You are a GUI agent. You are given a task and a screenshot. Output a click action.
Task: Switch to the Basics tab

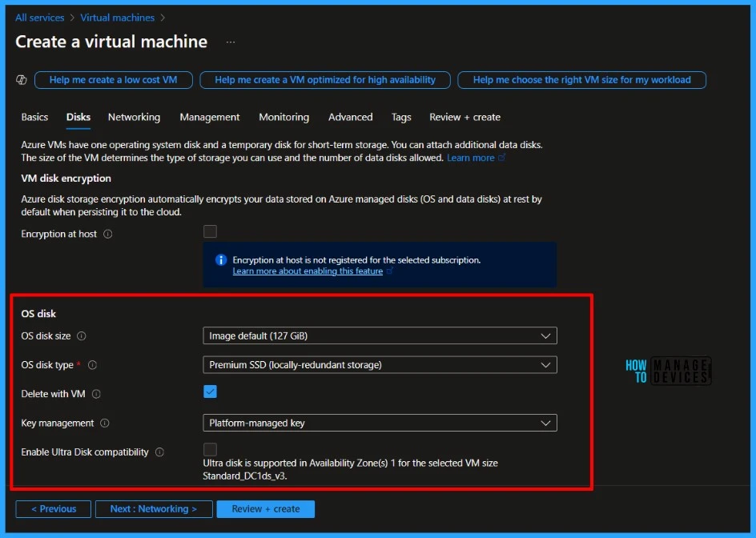click(x=34, y=117)
